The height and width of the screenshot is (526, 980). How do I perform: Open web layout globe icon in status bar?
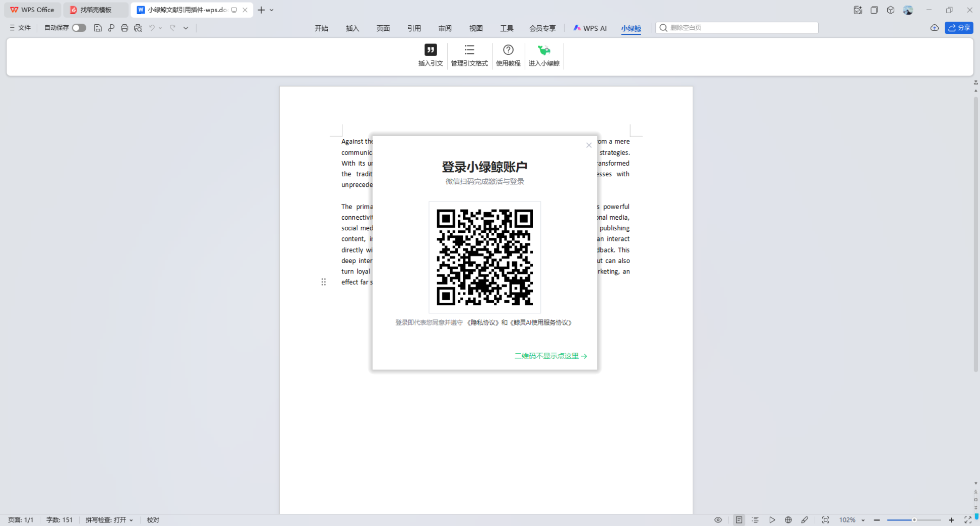click(788, 520)
